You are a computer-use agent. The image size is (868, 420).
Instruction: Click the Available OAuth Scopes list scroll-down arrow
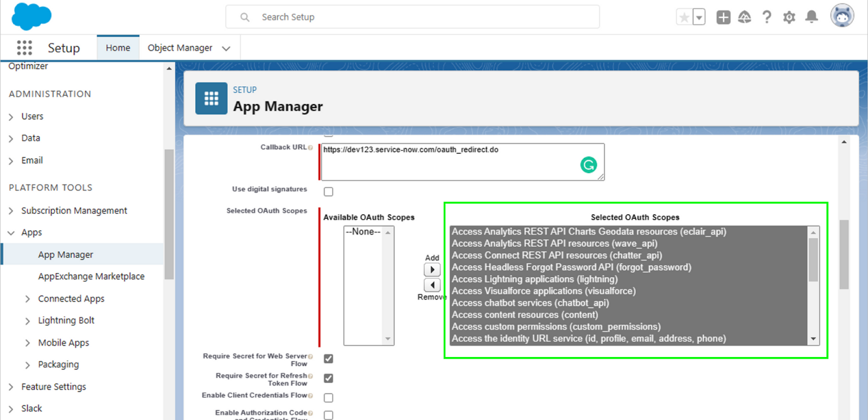tap(388, 339)
